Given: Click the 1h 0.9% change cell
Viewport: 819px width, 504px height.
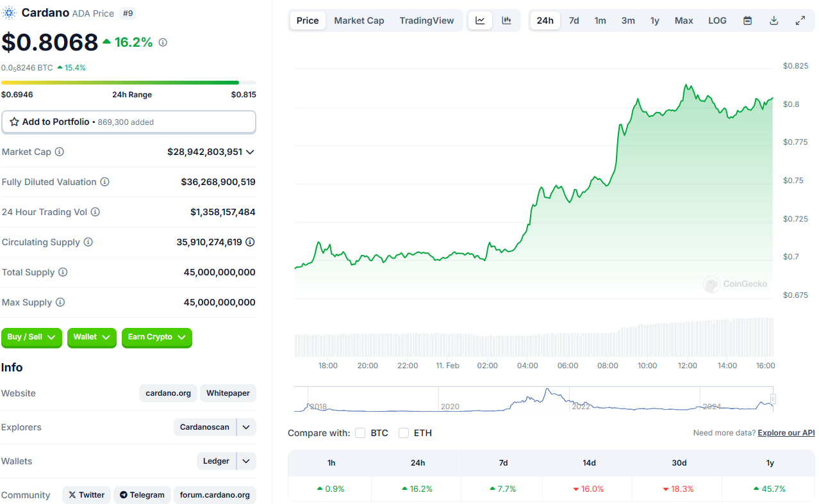Looking at the screenshot, I should click(x=331, y=489).
